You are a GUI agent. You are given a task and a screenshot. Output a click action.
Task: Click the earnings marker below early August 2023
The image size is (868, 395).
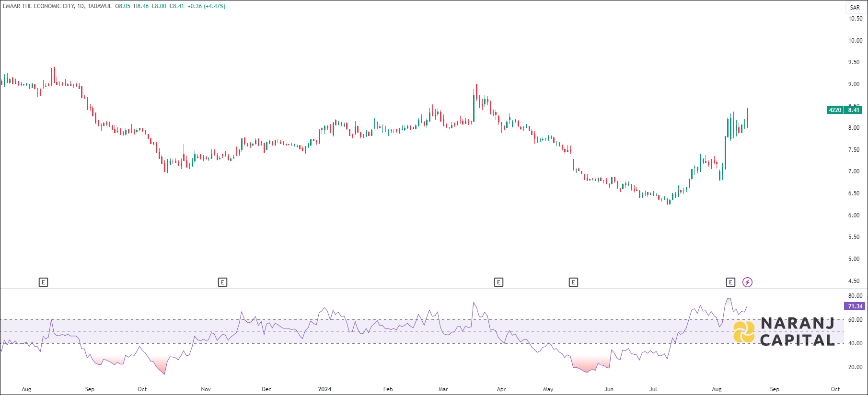[x=43, y=282]
